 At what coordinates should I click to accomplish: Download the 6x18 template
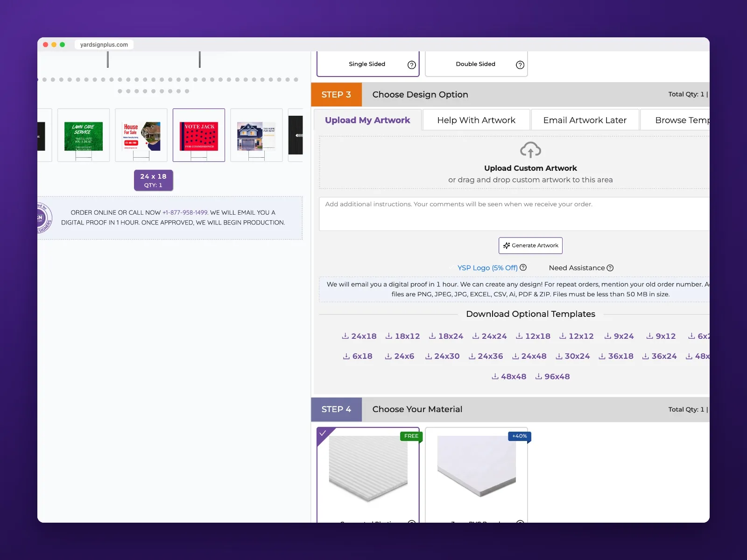coord(358,356)
